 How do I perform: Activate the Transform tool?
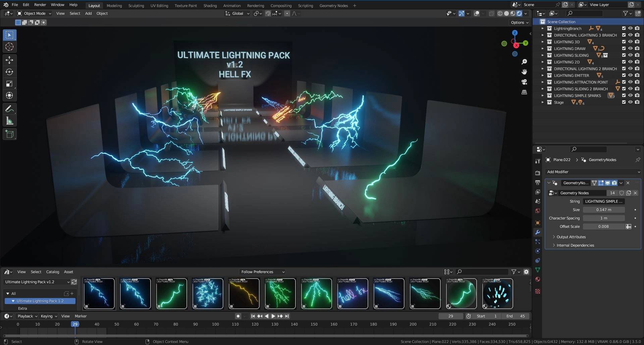pos(9,95)
